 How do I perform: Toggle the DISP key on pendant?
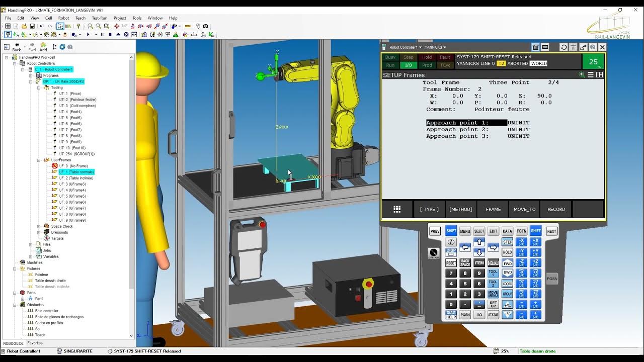[451, 252]
